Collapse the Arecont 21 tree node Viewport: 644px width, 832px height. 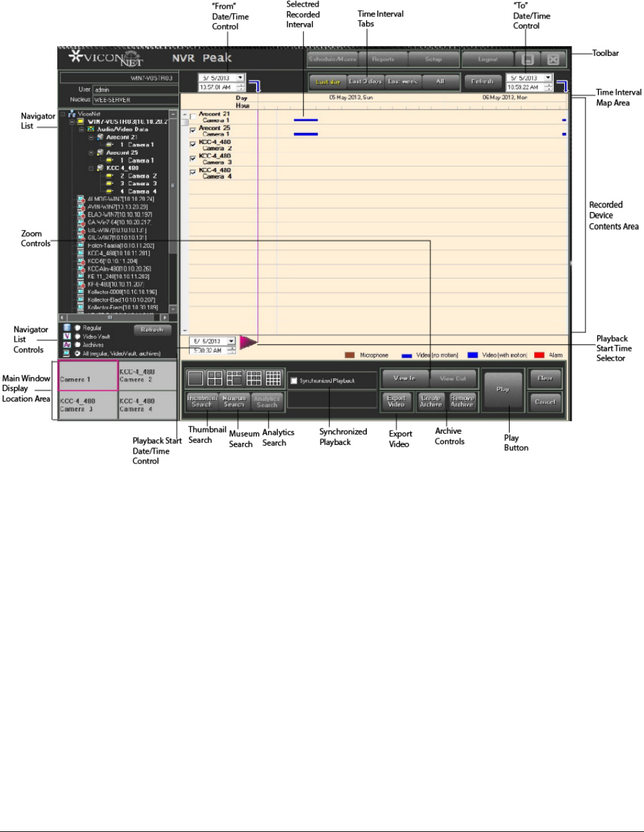pyautogui.click(x=91, y=138)
